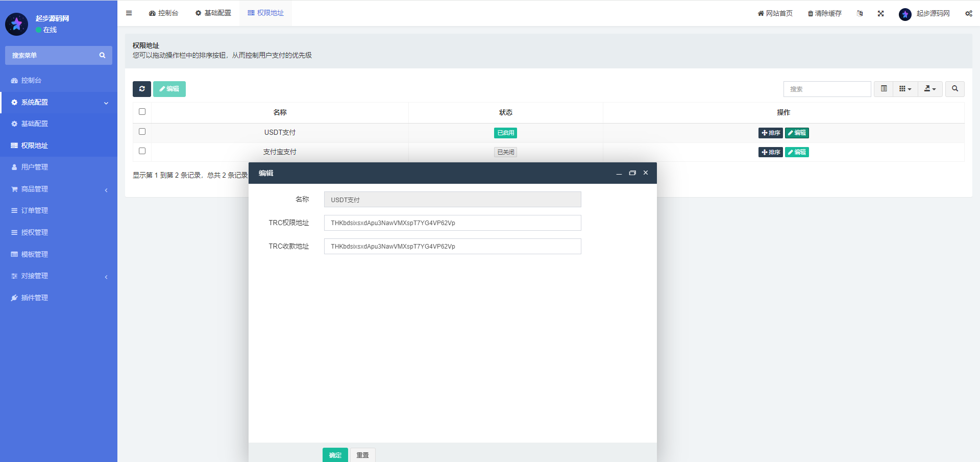The image size is (980, 462).
Task: Click the green 确定 confirm button
Action: pos(335,455)
